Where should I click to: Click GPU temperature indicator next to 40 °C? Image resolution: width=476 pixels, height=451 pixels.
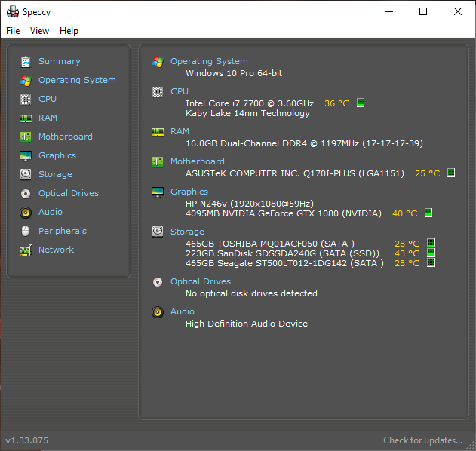pyautogui.click(x=428, y=213)
